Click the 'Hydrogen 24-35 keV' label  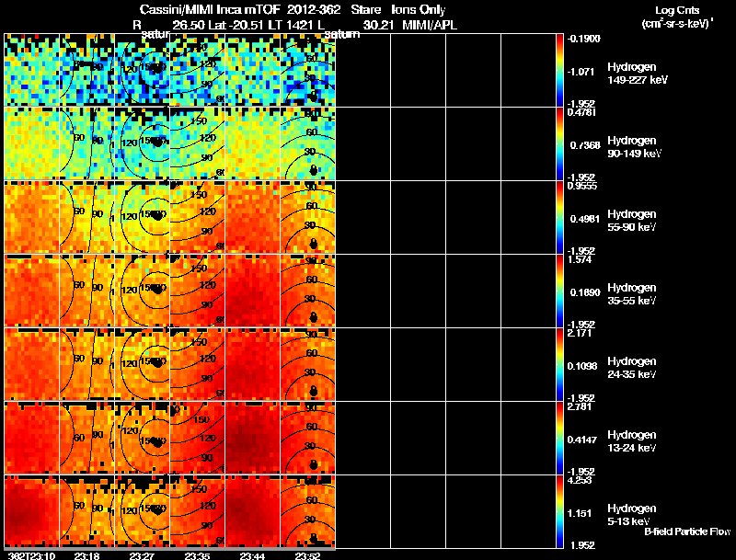[x=632, y=368]
